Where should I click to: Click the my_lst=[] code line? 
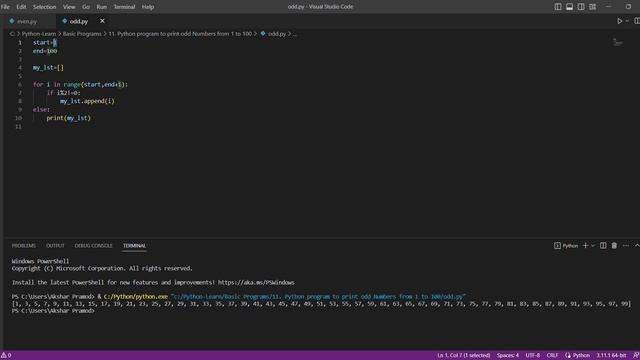click(48, 68)
